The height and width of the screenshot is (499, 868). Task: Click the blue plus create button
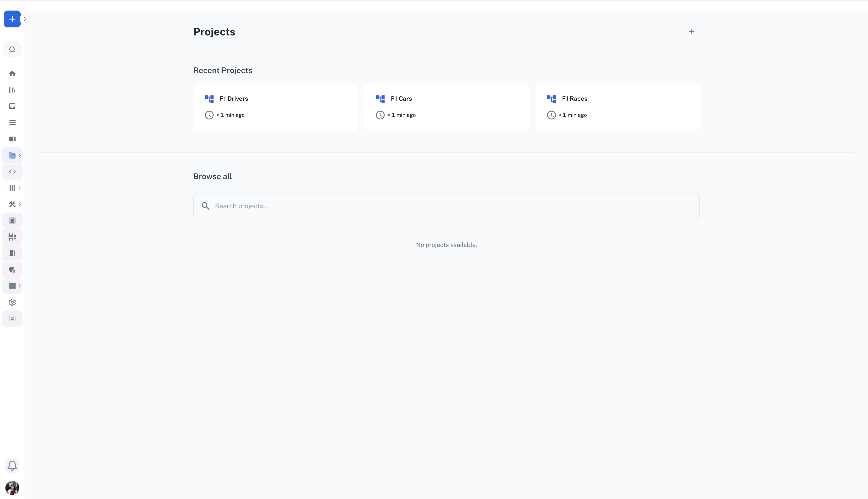[12, 19]
